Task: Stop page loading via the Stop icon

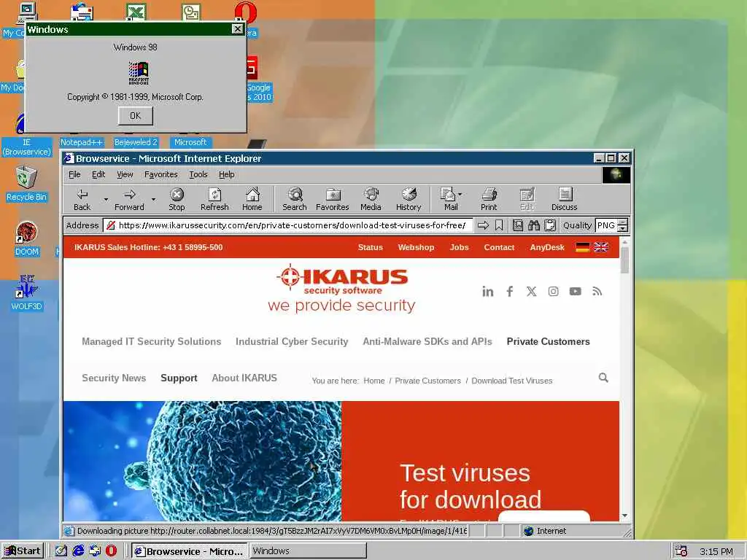Action: (177, 199)
